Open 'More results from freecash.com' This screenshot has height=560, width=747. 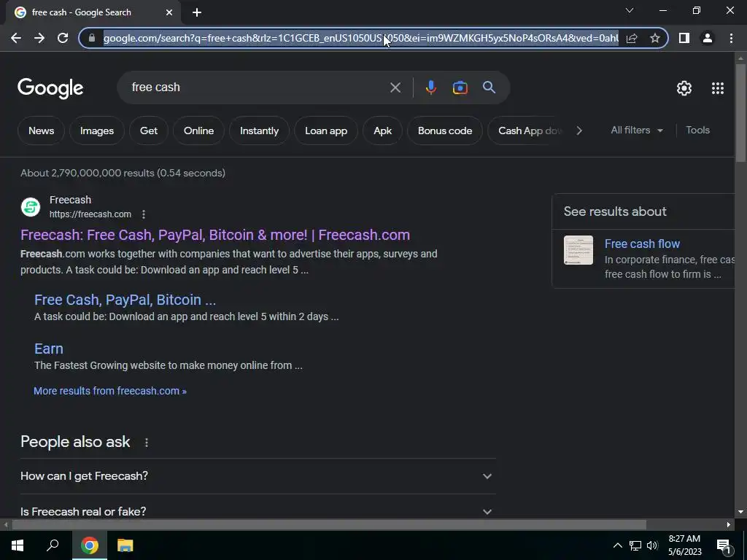click(110, 391)
